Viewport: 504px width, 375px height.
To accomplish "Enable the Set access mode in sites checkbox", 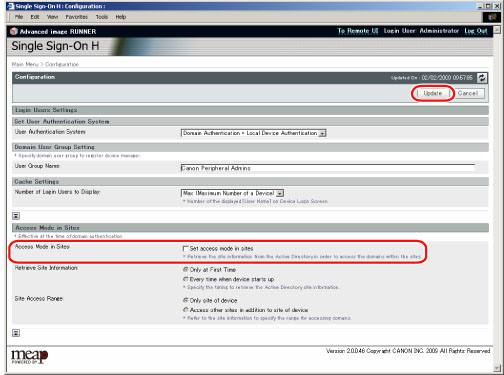I will tap(186, 249).
